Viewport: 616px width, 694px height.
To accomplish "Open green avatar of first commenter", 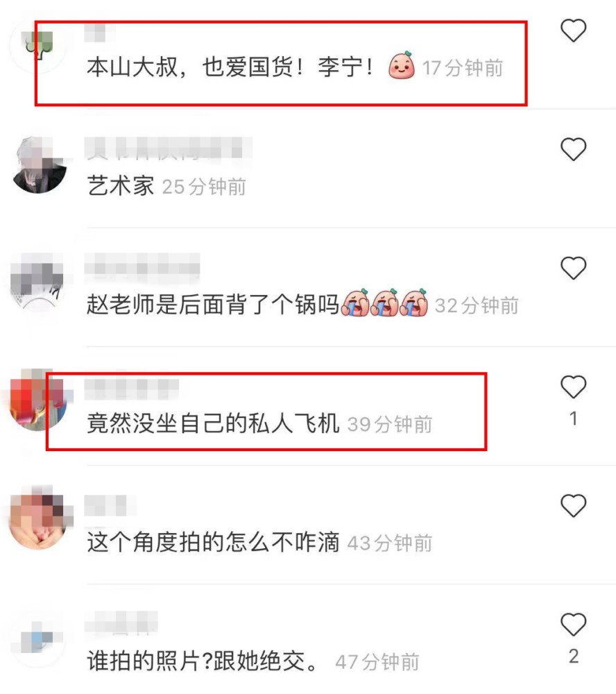I will [x=37, y=44].
